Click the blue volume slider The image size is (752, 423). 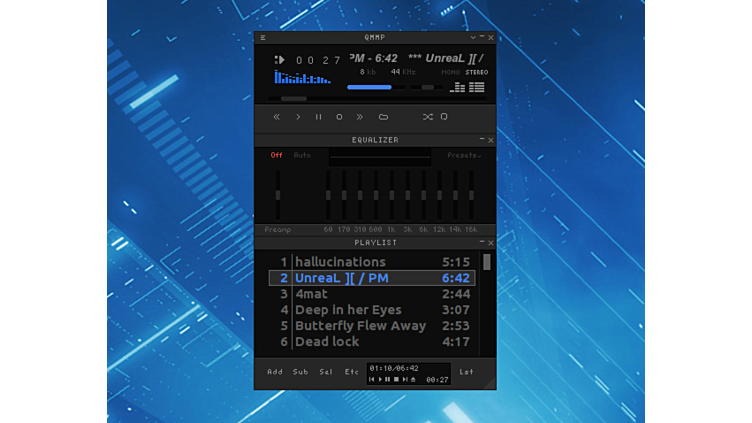point(370,88)
